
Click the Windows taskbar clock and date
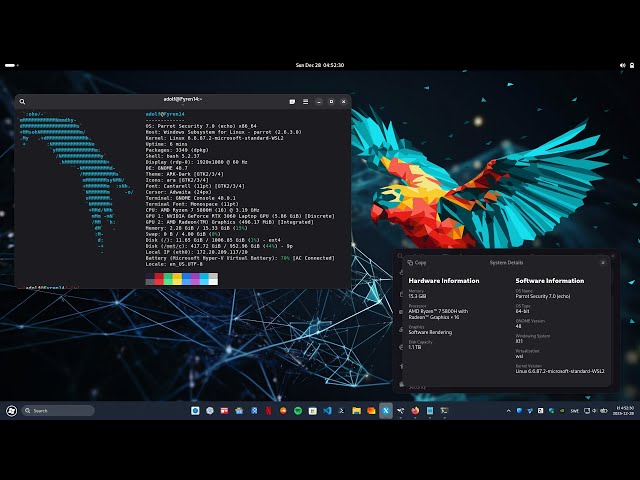coord(623,411)
